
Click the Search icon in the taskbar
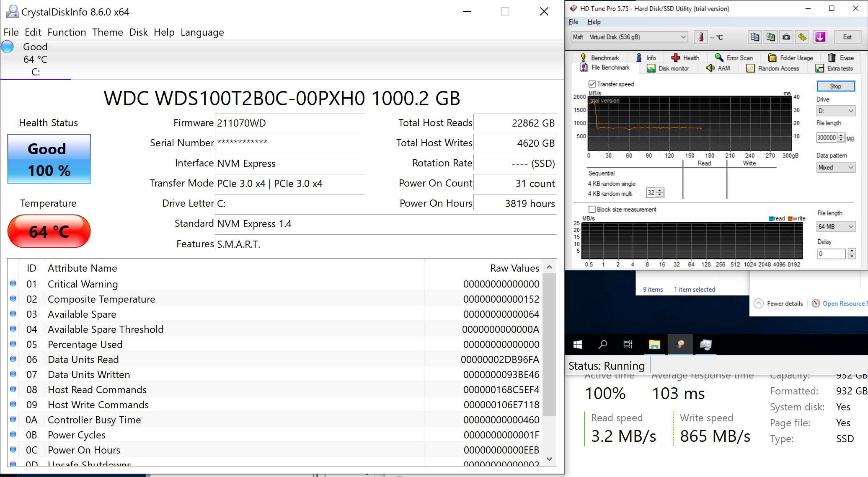[x=603, y=345]
